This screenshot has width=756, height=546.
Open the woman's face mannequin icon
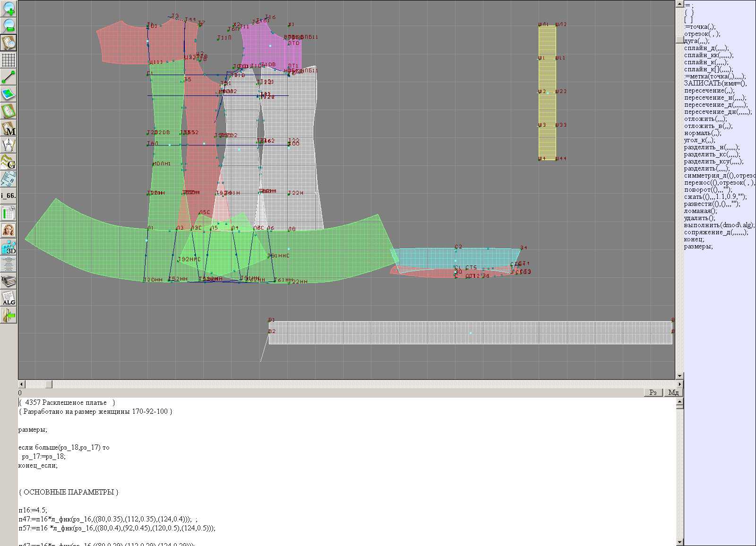point(9,230)
